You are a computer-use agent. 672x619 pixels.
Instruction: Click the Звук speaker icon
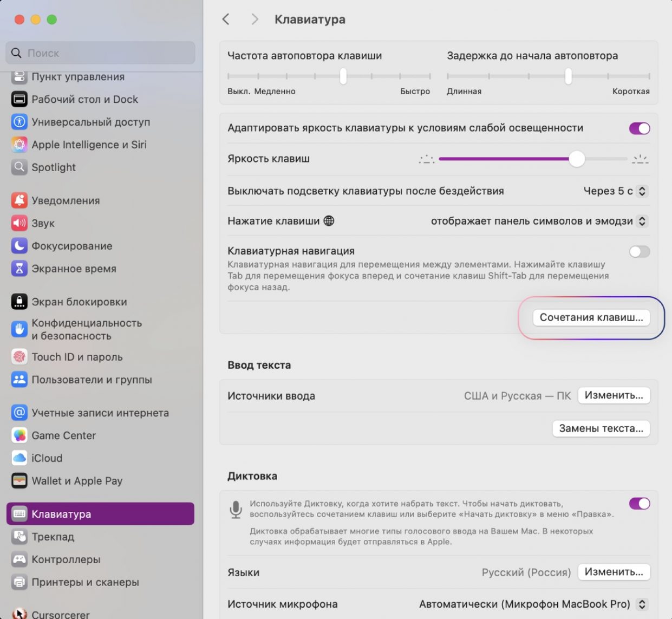tap(19, 223)
